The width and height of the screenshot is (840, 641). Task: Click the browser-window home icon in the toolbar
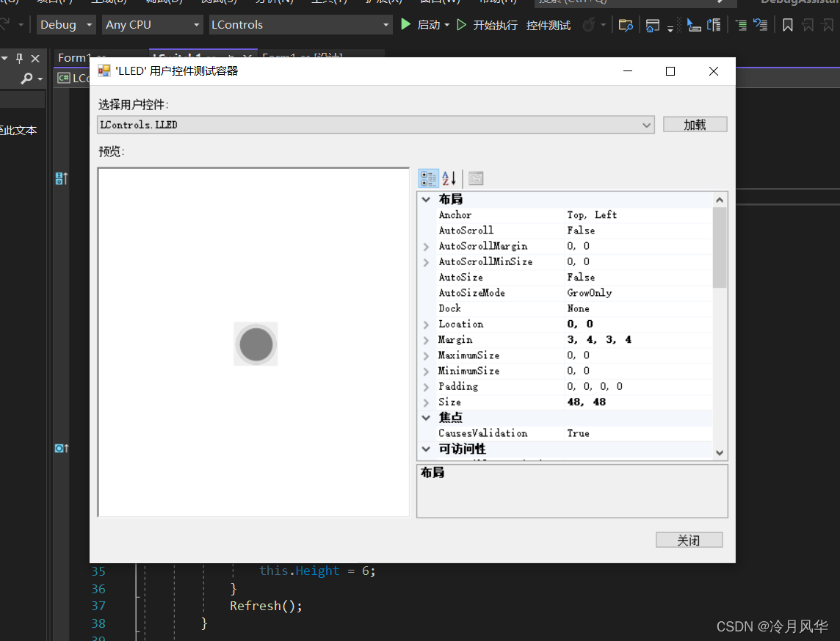pos(652,25)
